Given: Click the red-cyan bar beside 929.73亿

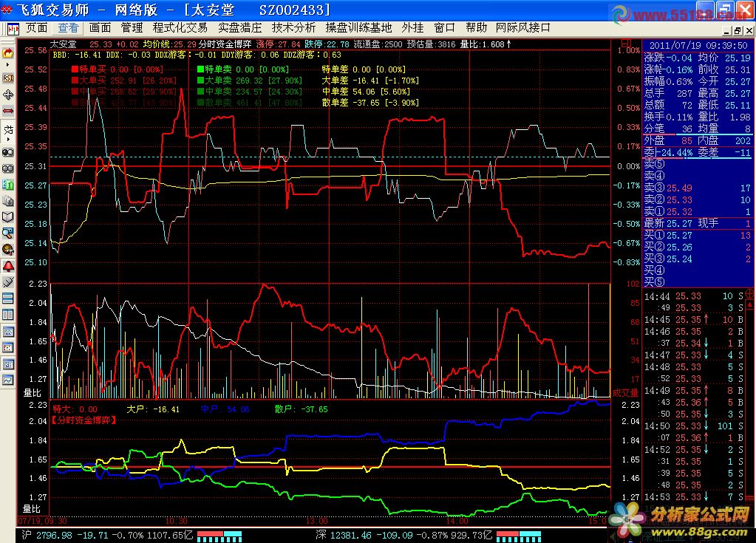Looking at the screenshot, I should (519, 536).
